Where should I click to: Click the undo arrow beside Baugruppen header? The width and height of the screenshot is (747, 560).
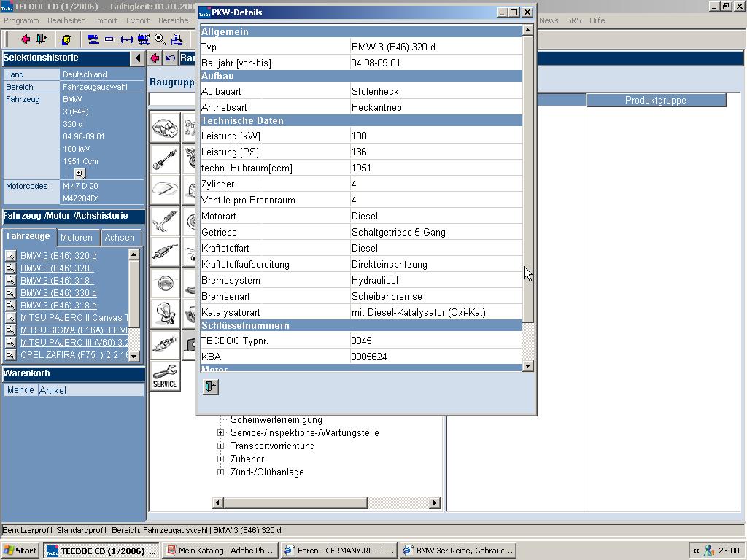click(170, 58)
